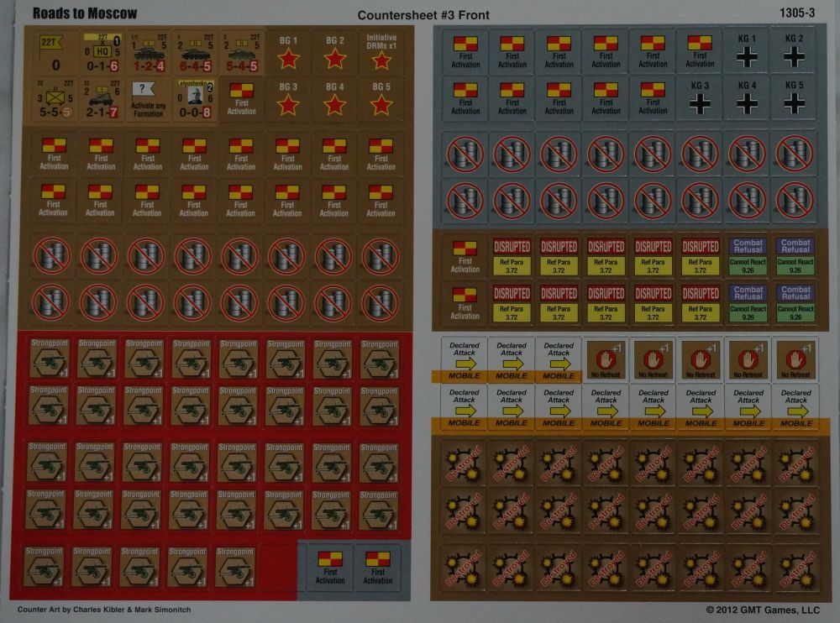Click the KG 4 cross counter
The width and height of the screenshot is (840, 623).
(747, 98)
